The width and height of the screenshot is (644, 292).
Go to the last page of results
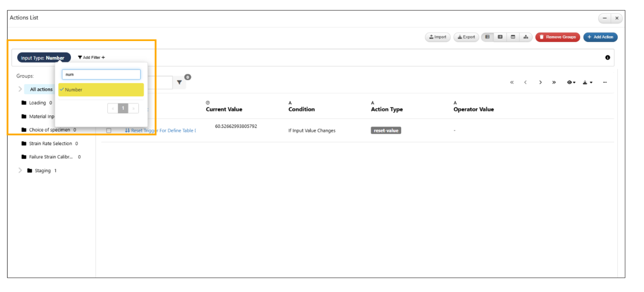coord(554,83)
